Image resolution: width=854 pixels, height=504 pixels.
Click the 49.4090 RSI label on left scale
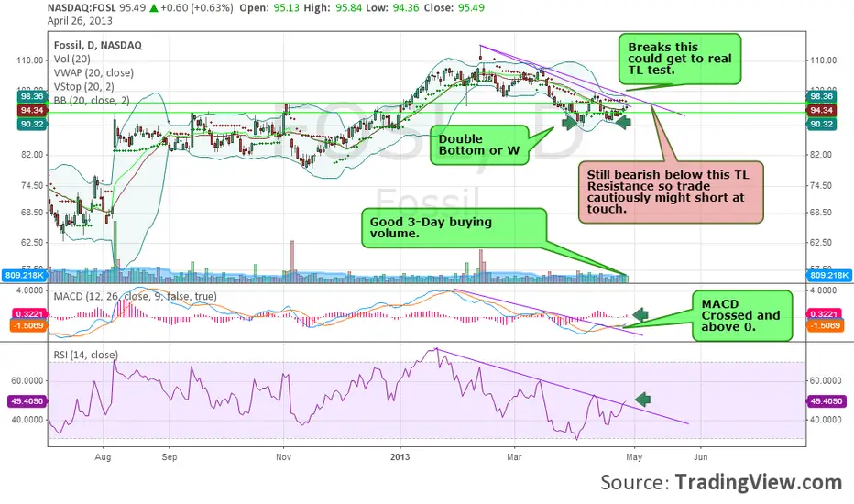click(27, 401)
